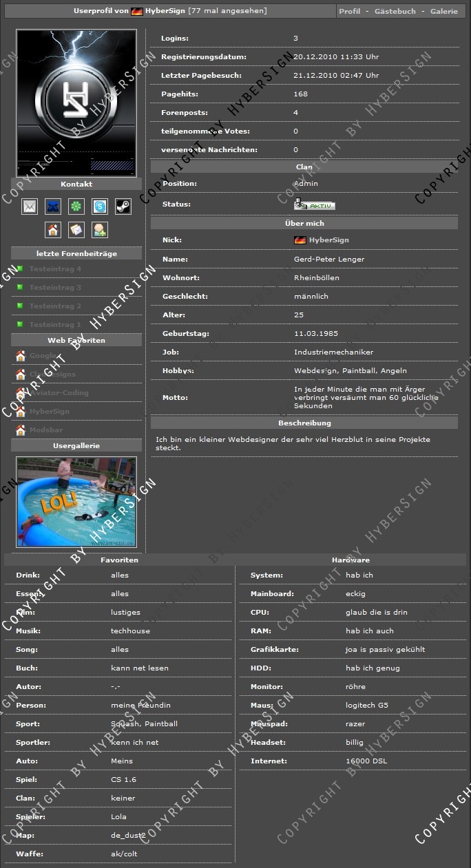The height and width of the screenshot is (868, 471).
Task: Click the HyberSign nick link in Über mich
Action: click(x=328, y=240)
